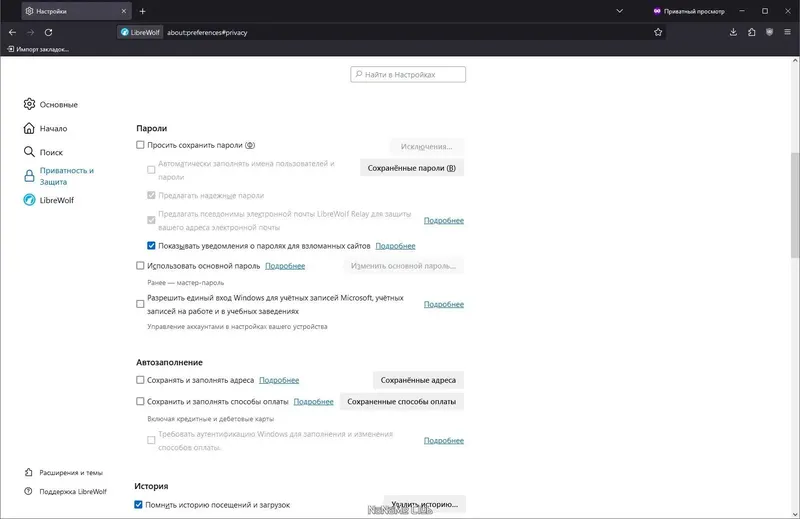Open the Сохранённые адреса button
The width and height of the screenshot is (800, 519).
click(418, 380)
